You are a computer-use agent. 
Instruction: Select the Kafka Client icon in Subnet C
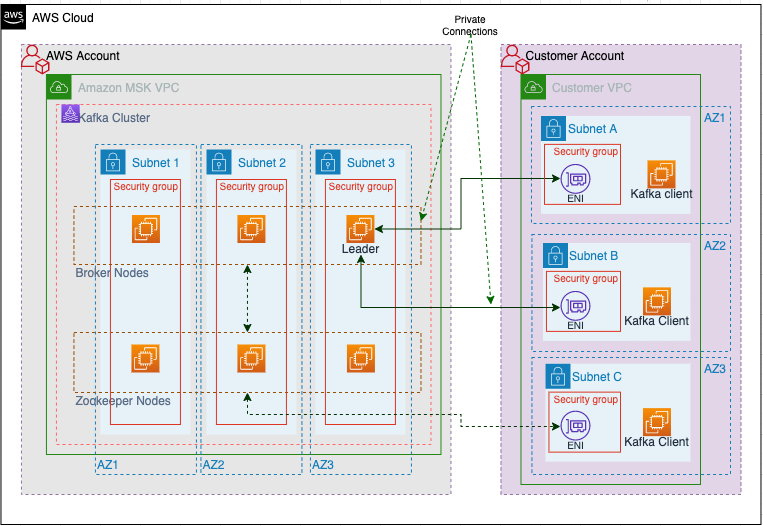click(x=657, y=422)
